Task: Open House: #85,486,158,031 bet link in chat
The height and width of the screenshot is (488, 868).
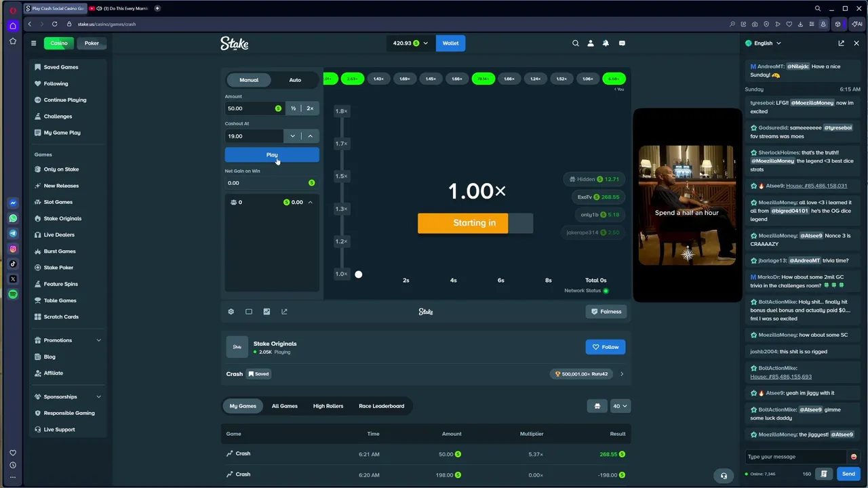Action: pyautogui.click(x=816, y=186)
